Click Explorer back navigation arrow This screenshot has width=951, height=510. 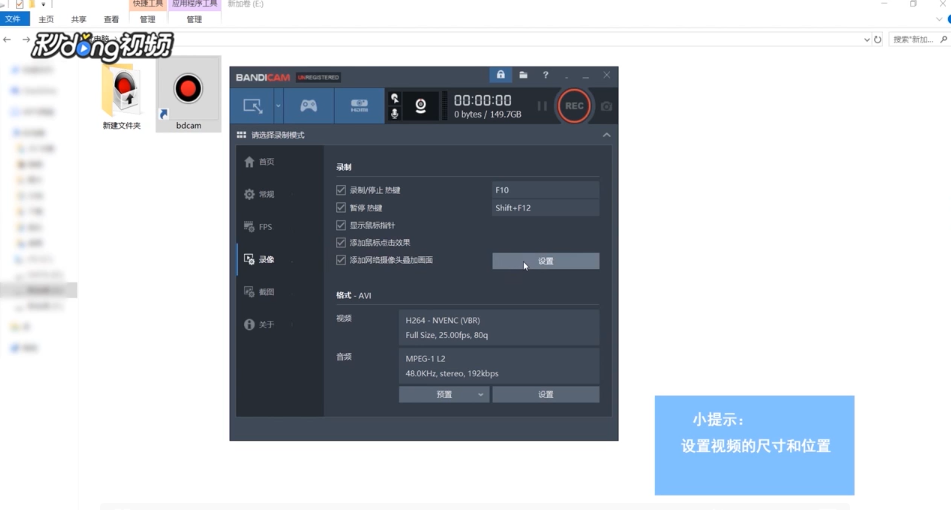(7, 39)
